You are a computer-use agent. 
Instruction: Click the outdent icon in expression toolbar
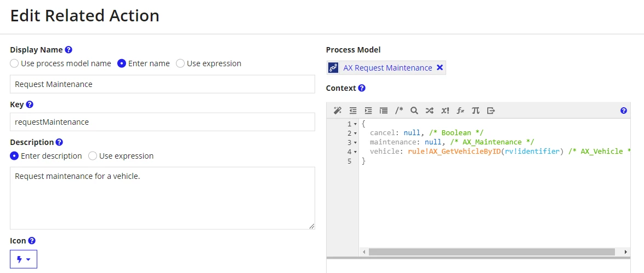[x=353, y=111]
